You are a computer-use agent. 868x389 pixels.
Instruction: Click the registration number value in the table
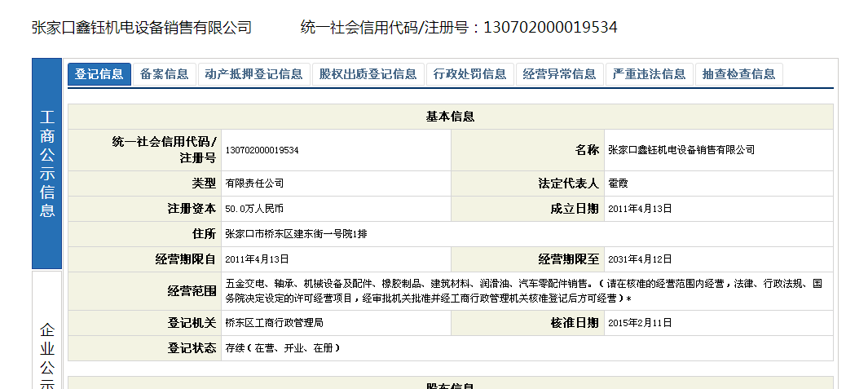[262, 150]
